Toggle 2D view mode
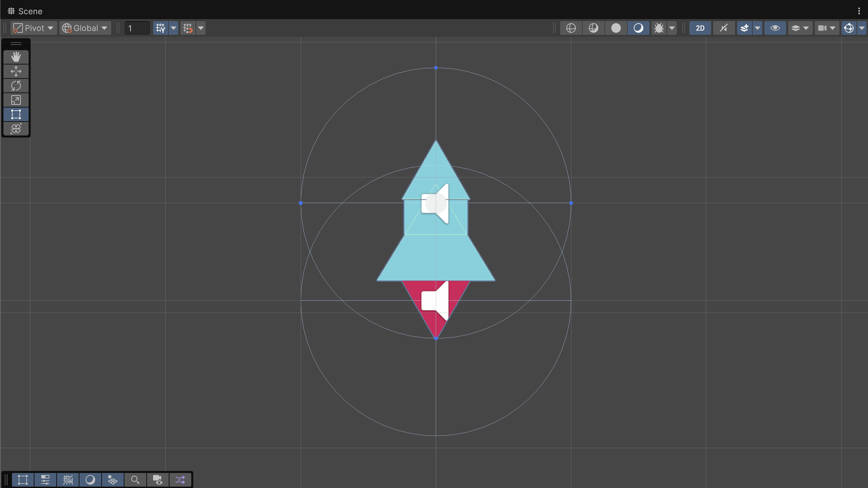The width and height of the screenshot is (868, 488). tap(700, 28)
